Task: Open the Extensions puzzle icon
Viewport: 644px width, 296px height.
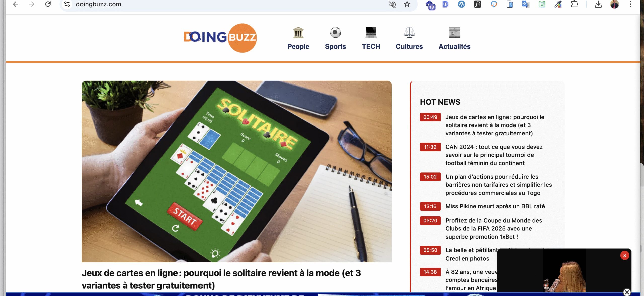Action: [x=574, y=4]
